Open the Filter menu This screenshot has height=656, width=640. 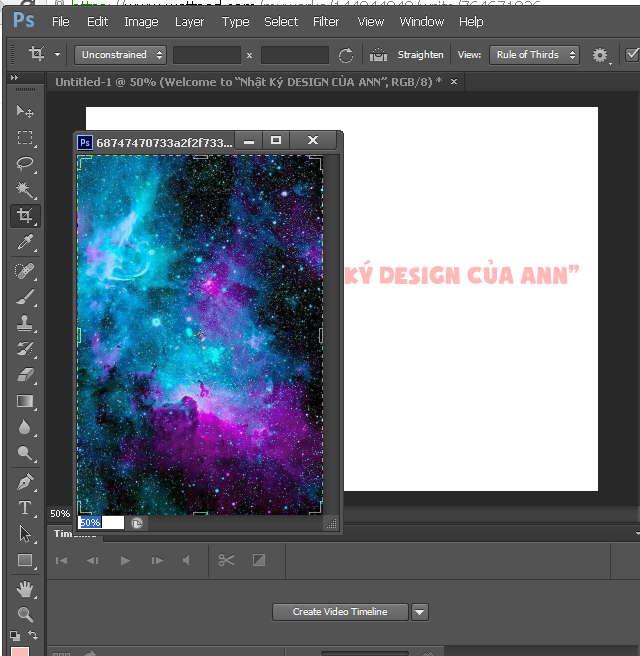(x=326, y=21)
